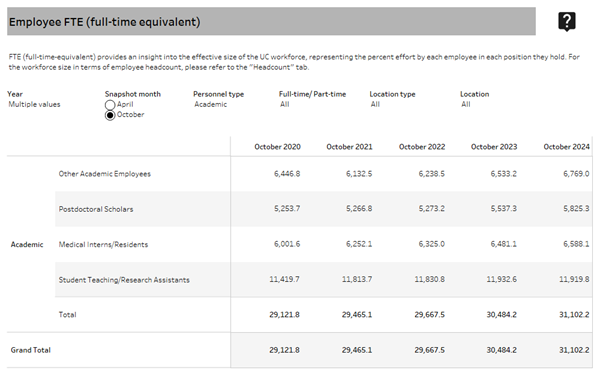The height and width of the screenshot is (372, 600).
Task: Click the Employee FTE dashboard title
Action: [104, 22]
